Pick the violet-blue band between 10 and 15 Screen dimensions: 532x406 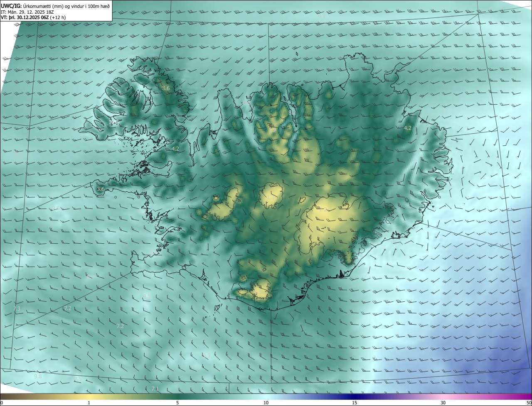[x=310, y=396]
